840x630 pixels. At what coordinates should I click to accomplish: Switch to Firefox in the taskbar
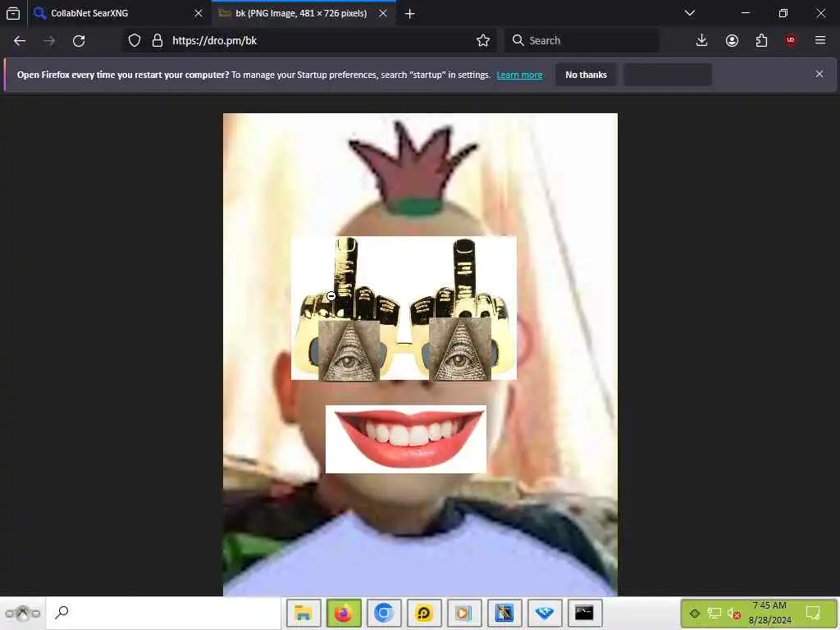tap(344, 613)
